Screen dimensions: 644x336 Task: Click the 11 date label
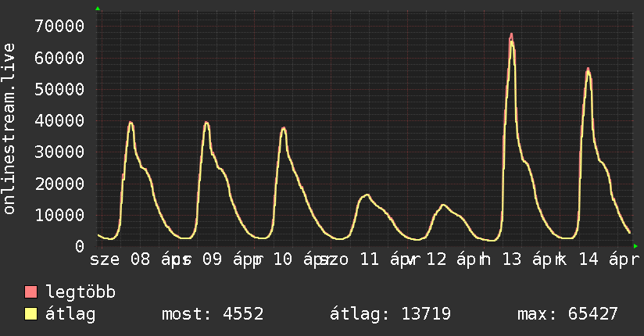coord(369,259)
